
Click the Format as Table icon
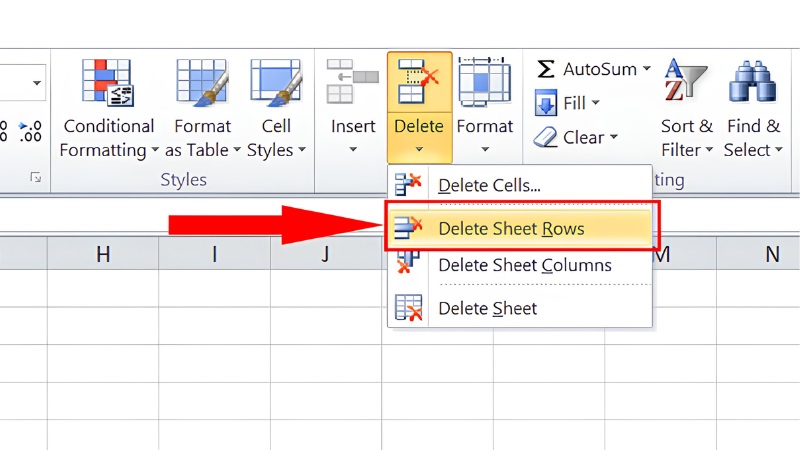tap(202, 83)
